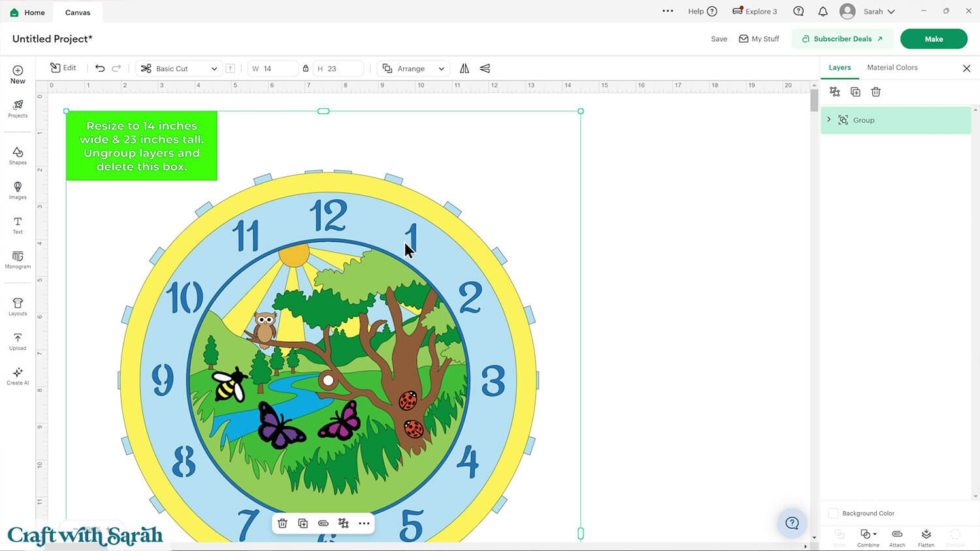Click the project title Untitled Project
The image size is (980, 551).
click(52, 39)
